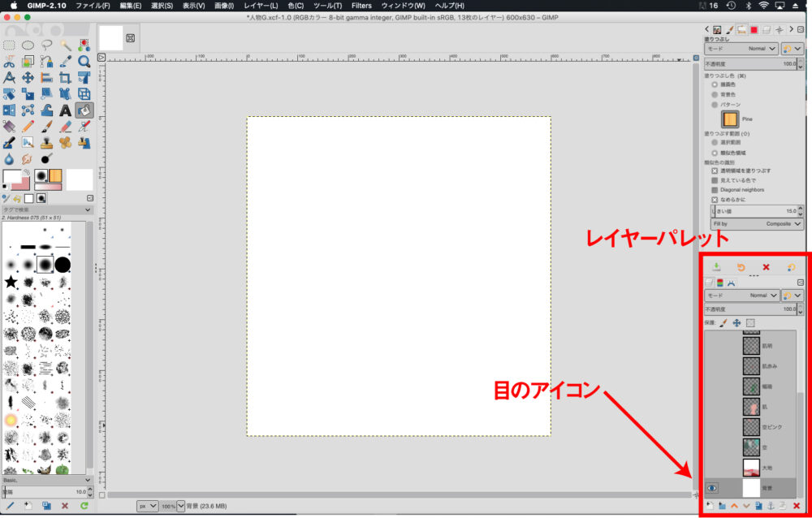Screen dimensions: 812x518
Task: Pick the Ellipse Select tool
Action: pos(28,45)
